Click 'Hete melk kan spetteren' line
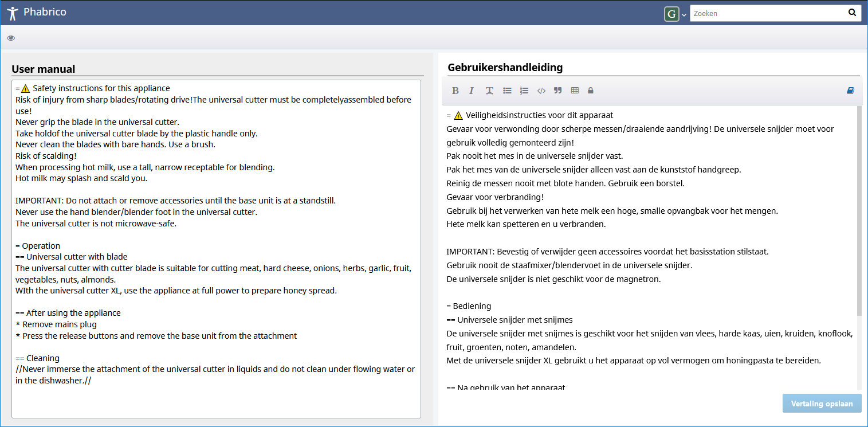This screenshot has height=427, width=868. pyautogui.click(x=526, y=224)
